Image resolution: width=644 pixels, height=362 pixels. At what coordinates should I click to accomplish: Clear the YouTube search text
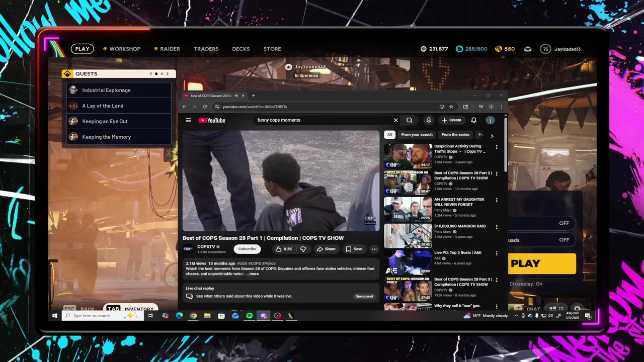pos(395,120)
